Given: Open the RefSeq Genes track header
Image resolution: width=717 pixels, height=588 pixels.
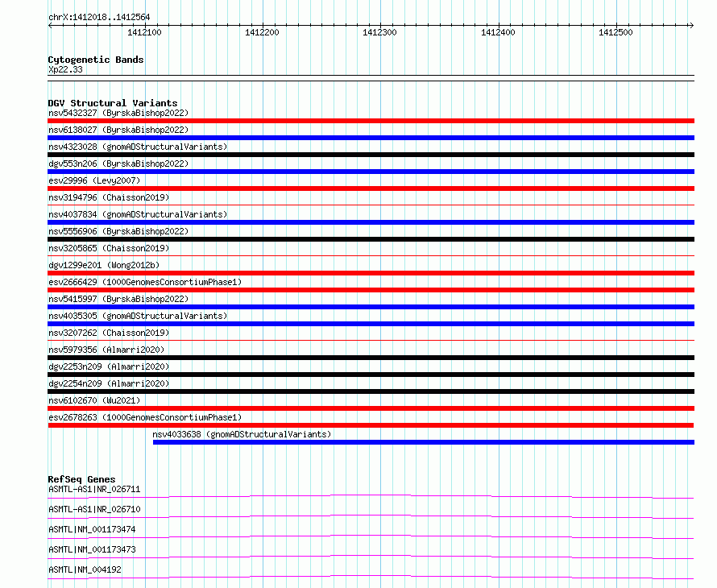Looking at the screenshot, I should tap(81, 479).
